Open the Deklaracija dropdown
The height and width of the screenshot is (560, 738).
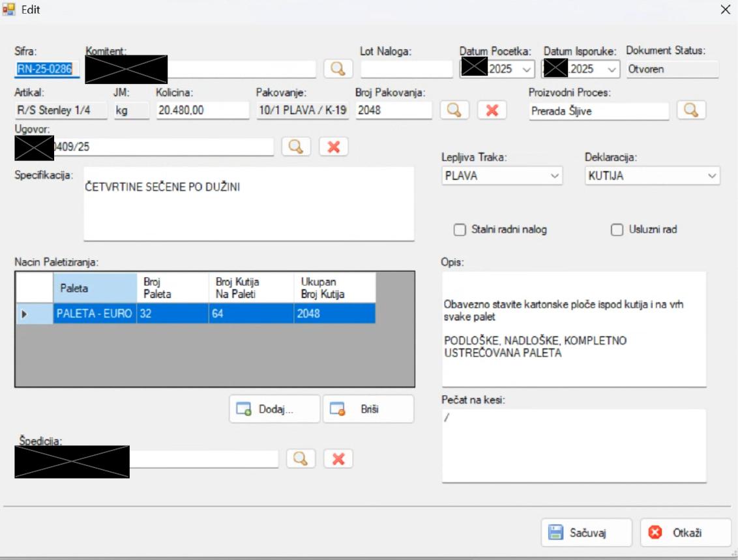point(711,176)
